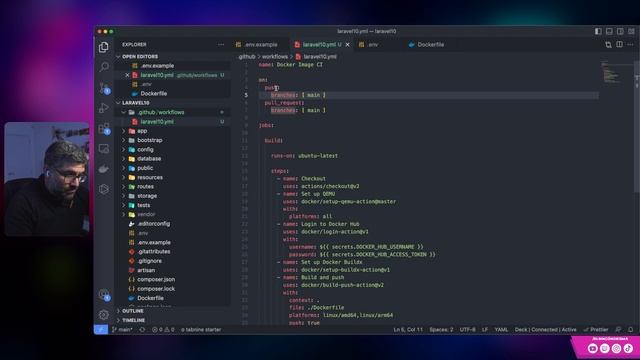
Task: Open the Manage gear icon
Action: [104, 314]
